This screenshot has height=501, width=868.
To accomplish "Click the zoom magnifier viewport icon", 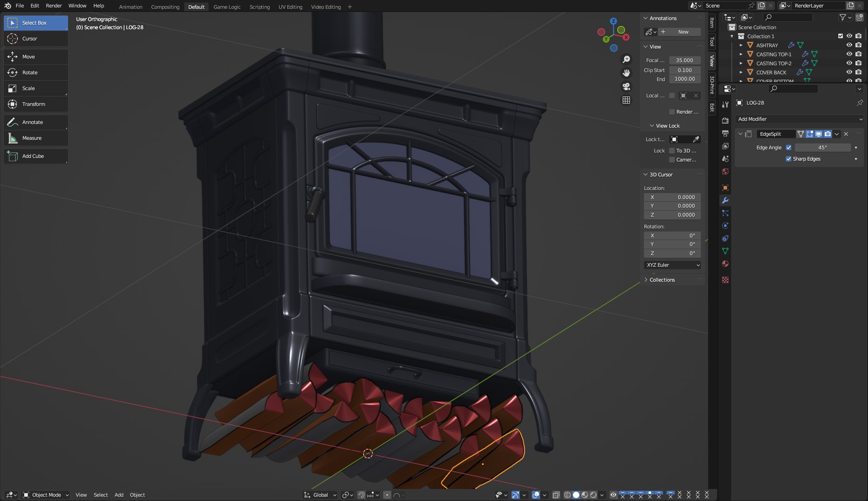I will click(x=626, y=59).
